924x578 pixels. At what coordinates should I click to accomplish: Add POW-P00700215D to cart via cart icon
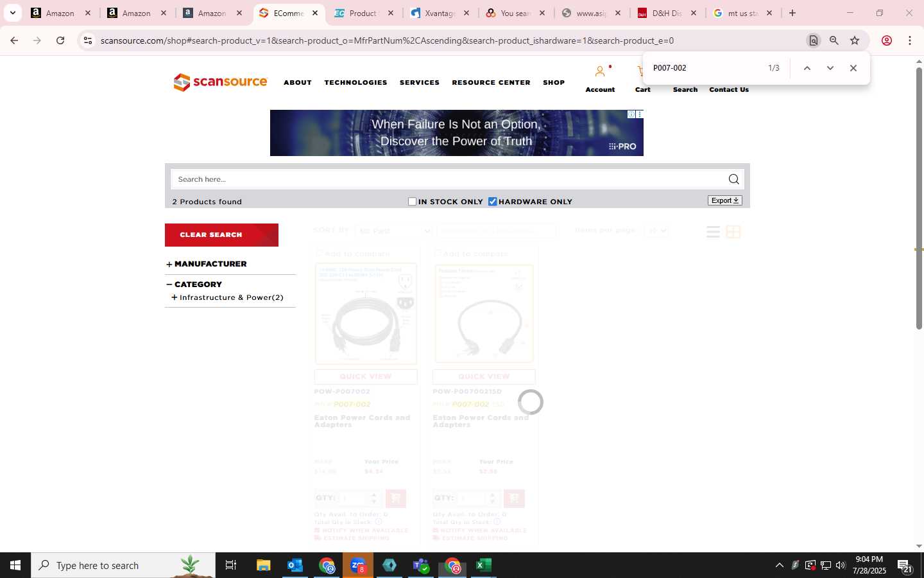click(x=514, y=498)
